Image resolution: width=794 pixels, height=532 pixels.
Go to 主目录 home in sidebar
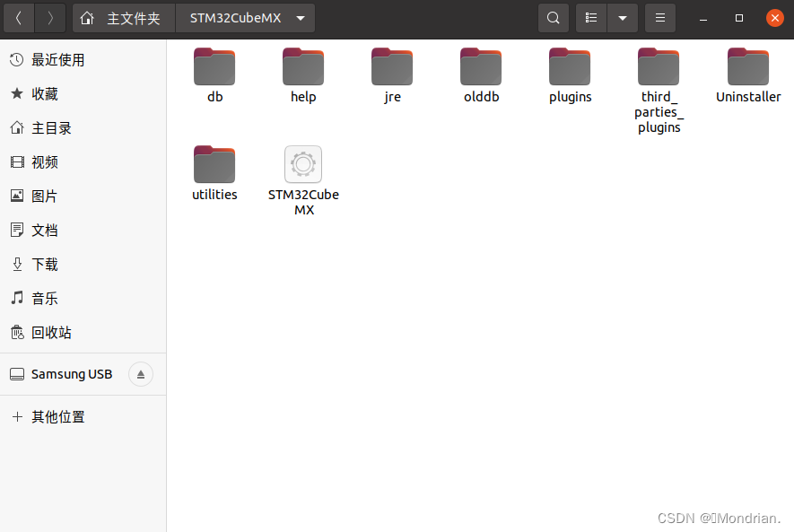coord(83,128)
